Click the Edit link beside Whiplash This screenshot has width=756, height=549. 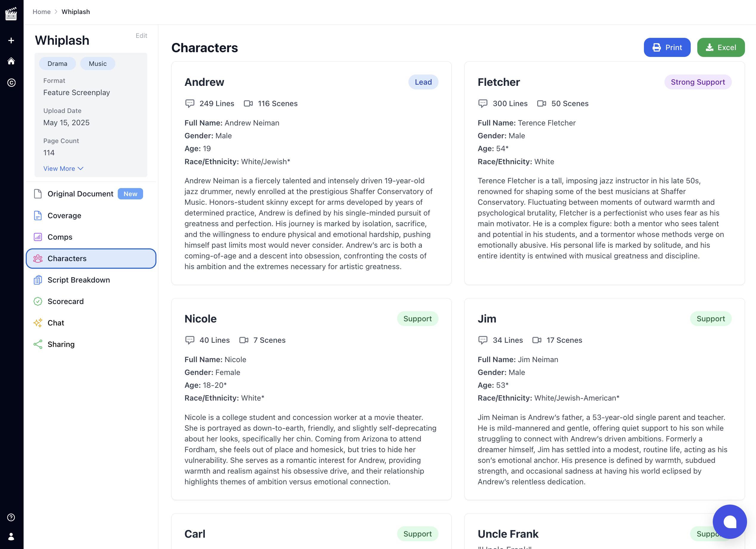coord(141,36)
